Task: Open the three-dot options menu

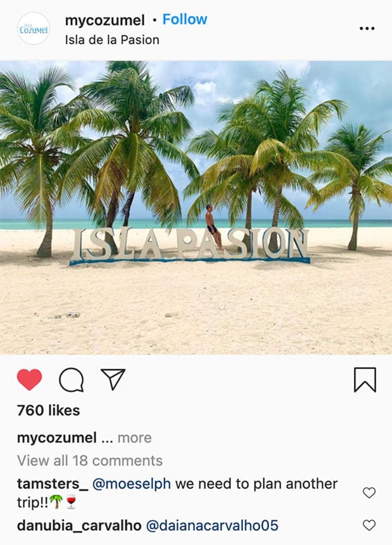Action: 367,28
